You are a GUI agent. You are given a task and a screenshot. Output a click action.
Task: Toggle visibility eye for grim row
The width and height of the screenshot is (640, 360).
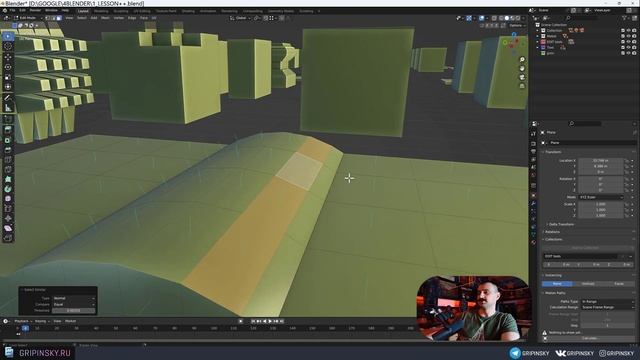[x=629, y=53]
